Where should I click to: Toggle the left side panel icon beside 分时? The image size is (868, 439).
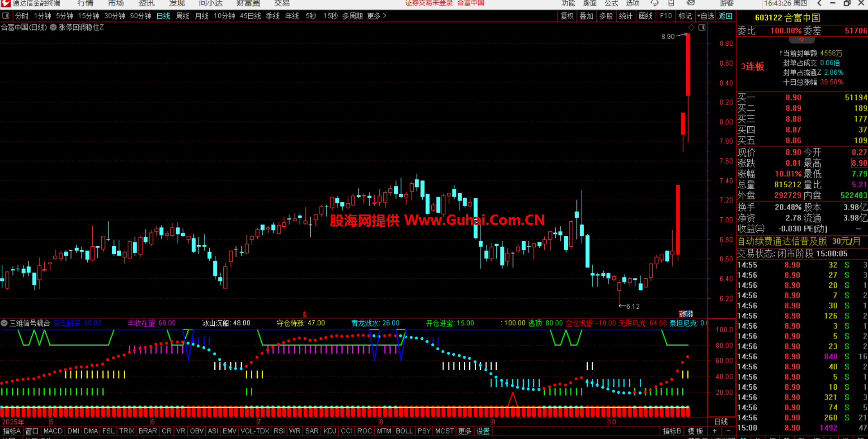5,16
